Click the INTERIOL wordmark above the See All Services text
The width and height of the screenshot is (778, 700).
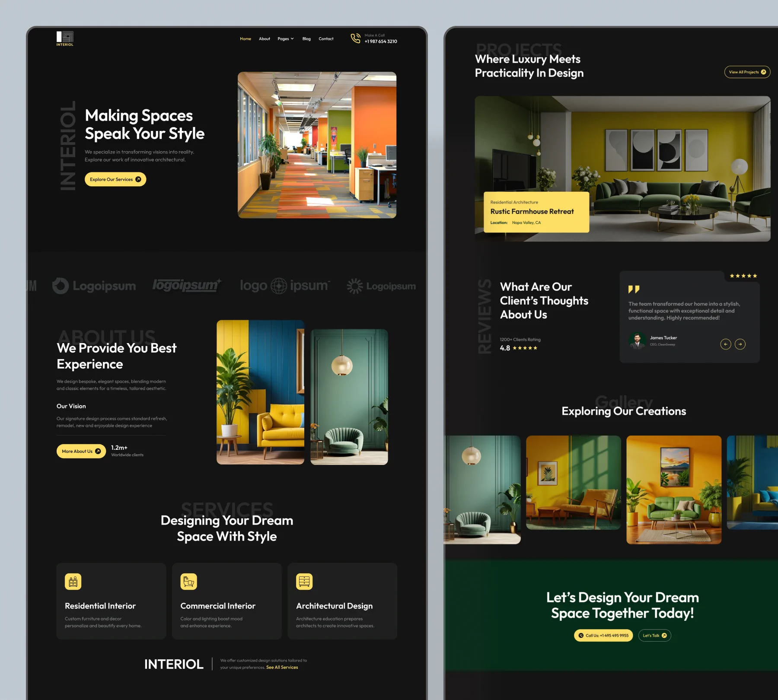(174, 664)
